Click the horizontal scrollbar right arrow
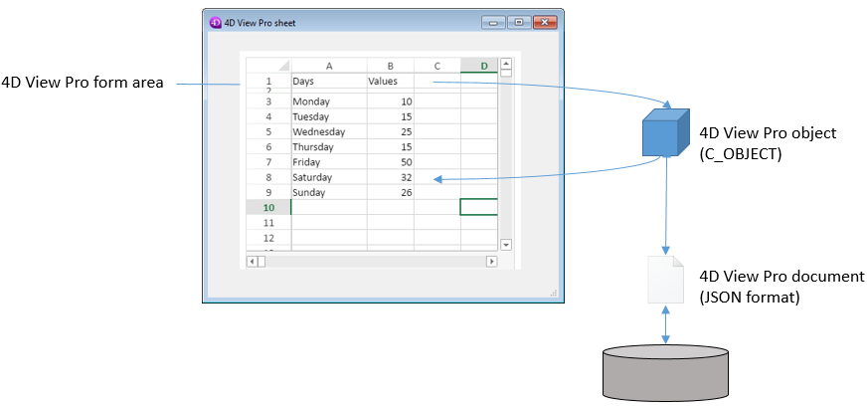 click(x=490, y=261)
